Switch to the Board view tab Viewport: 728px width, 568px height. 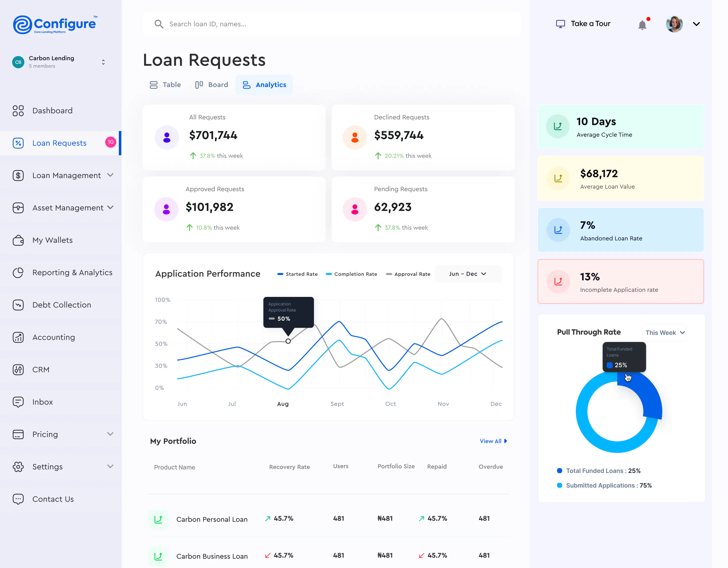pos(211,85)
